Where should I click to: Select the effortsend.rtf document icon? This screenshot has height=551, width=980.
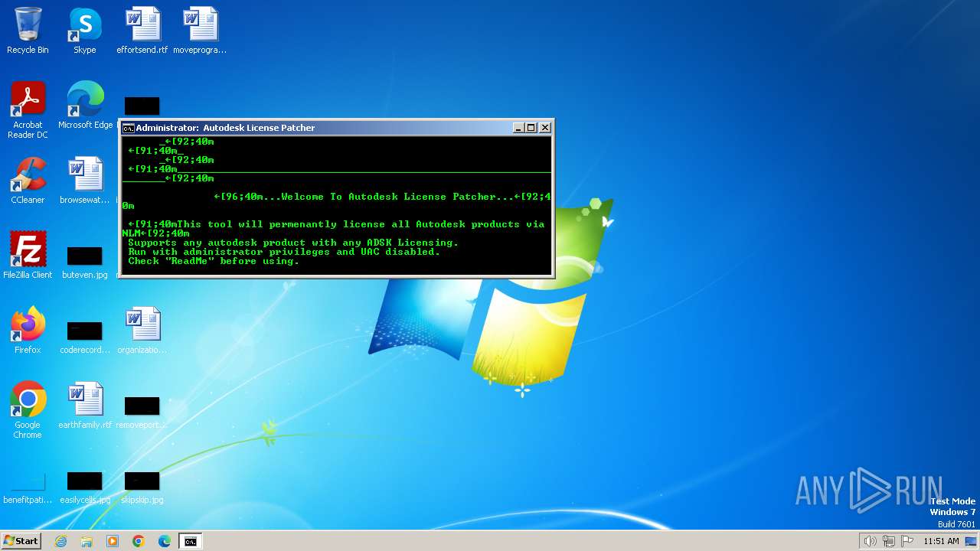[x=142, y=31]
